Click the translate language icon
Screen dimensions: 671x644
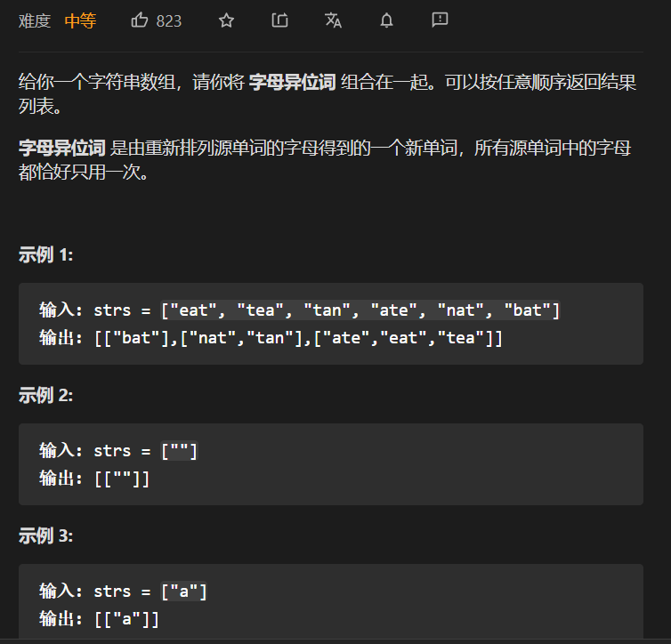(333, 20)
